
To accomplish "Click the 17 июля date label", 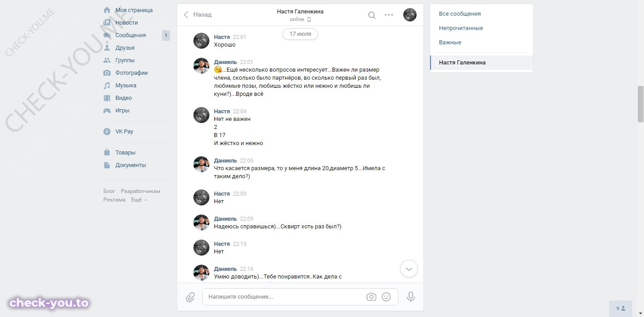I will tap(300, 34).
